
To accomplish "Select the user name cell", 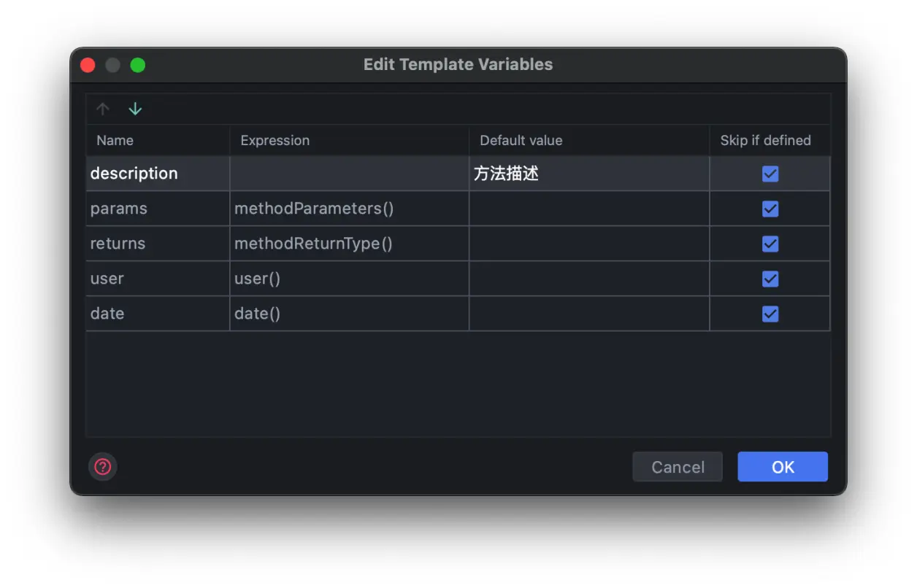I will point(158,279).
